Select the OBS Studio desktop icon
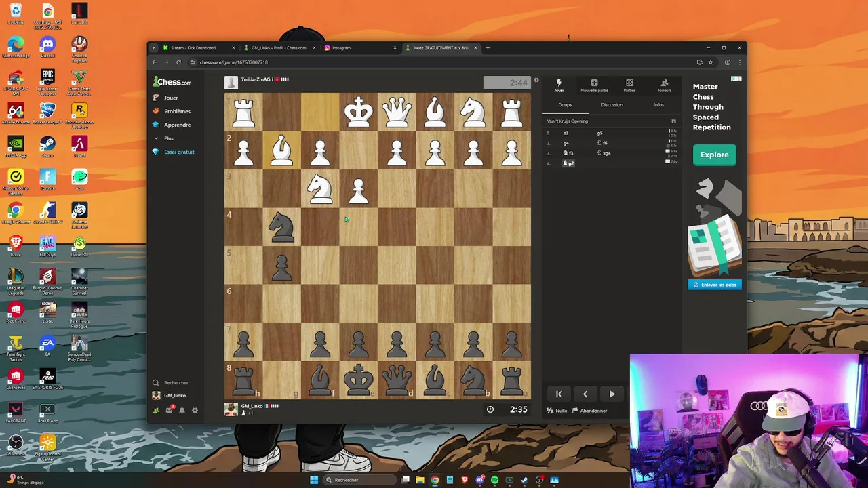 [16, 446]
